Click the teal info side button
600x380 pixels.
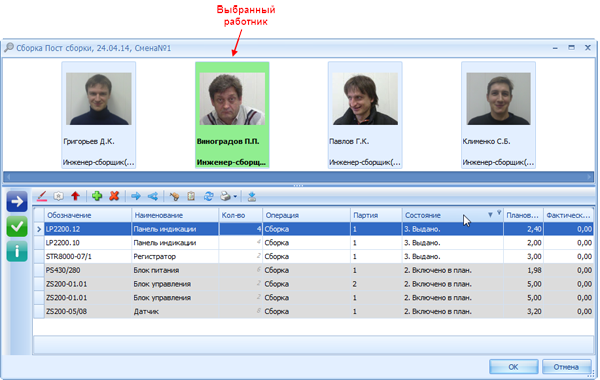point(17,251)
